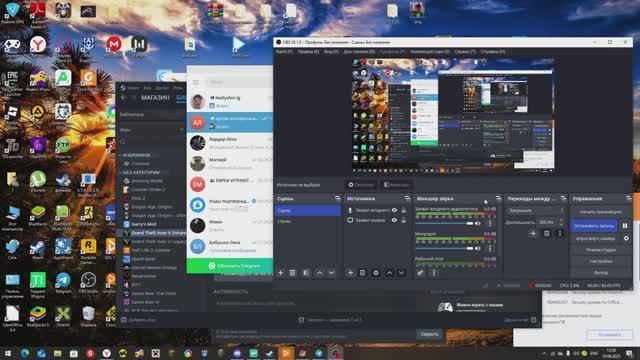Image resolution: width=640 pixels, height=360 pixels.
Task: Open File menu in OBS
Action: click(x=284, y=52)
